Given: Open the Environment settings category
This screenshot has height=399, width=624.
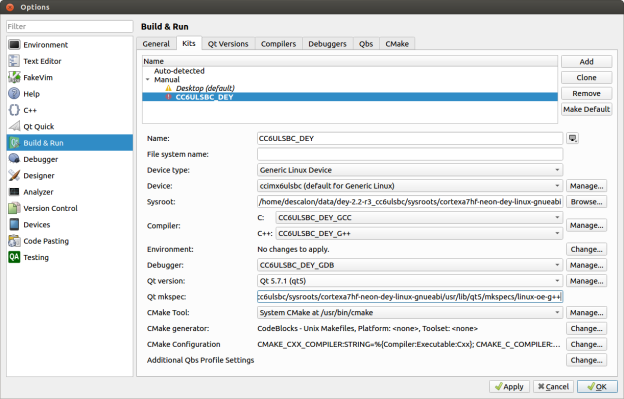Looking at the screenshot, I should [x=70, y=45].
